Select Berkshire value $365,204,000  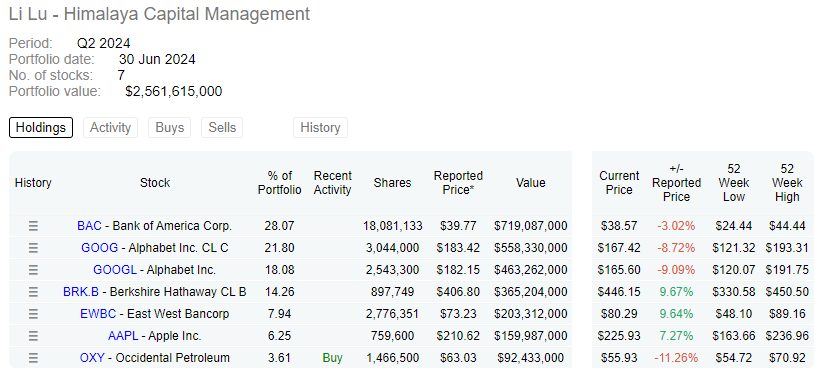point(531,292)
